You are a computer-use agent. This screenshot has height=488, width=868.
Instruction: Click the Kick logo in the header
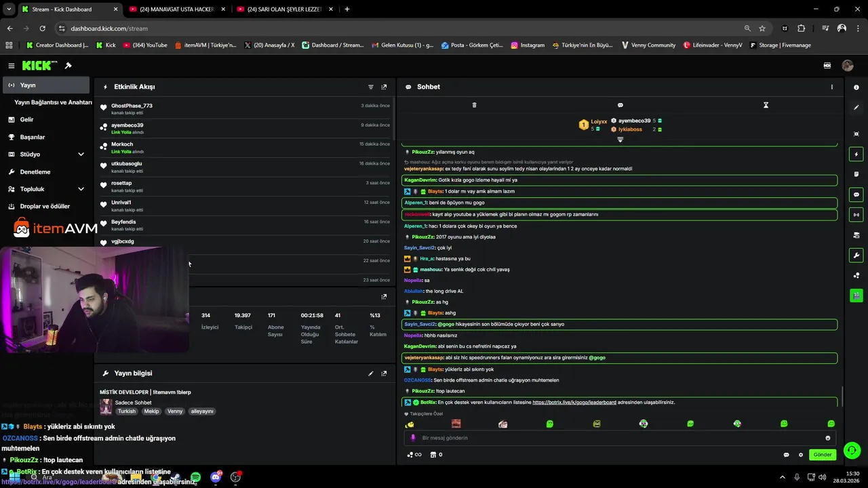pyautogui.click(x=40, y=66)
